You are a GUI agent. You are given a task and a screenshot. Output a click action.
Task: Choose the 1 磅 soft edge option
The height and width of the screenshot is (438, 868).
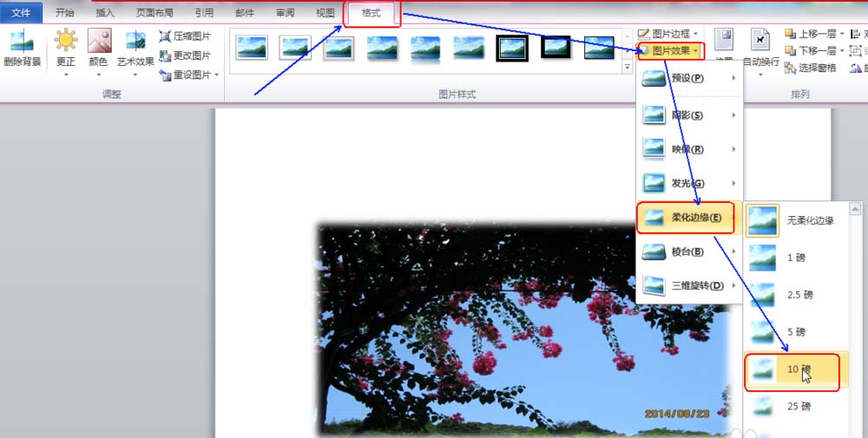point(796,258)
